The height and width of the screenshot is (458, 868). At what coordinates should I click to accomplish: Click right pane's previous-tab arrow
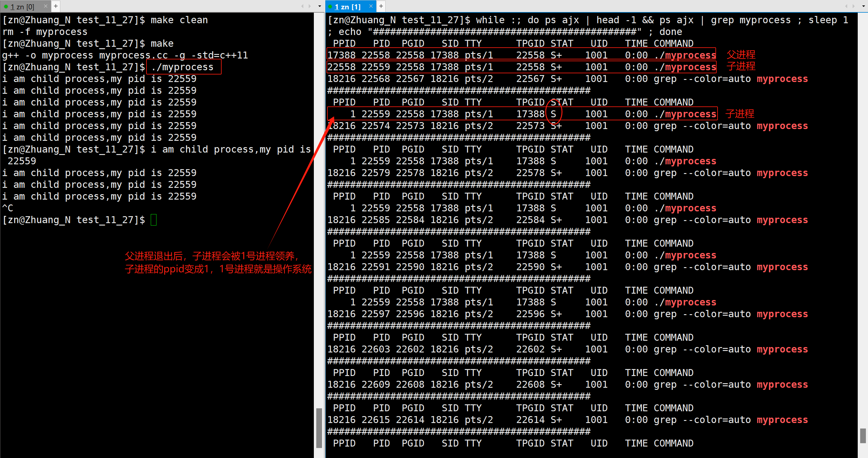click(846, 6)
